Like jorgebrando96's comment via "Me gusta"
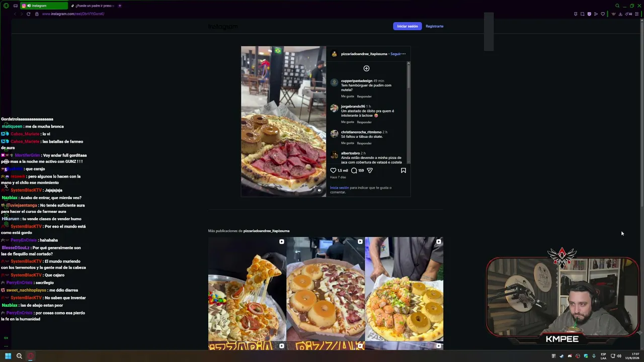The width and height of the screenshot is (644, 362). [347, 122]
